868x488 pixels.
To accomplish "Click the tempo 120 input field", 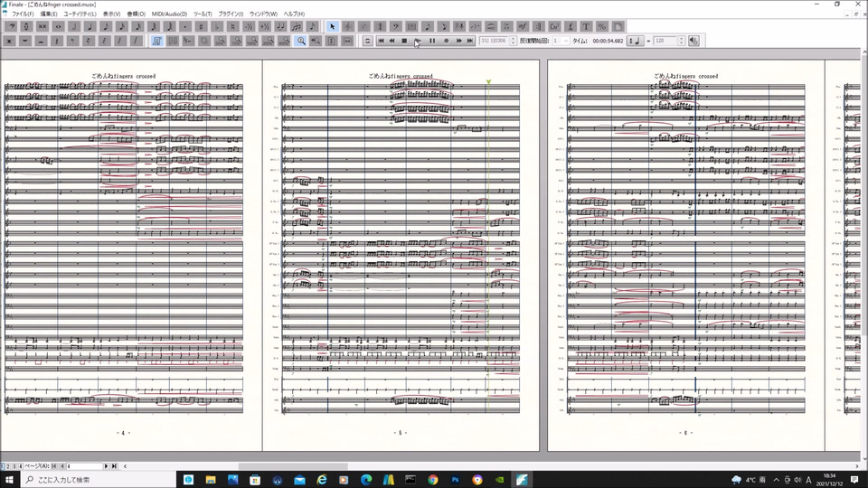I will pyautogui.click(x=665, y=41).
